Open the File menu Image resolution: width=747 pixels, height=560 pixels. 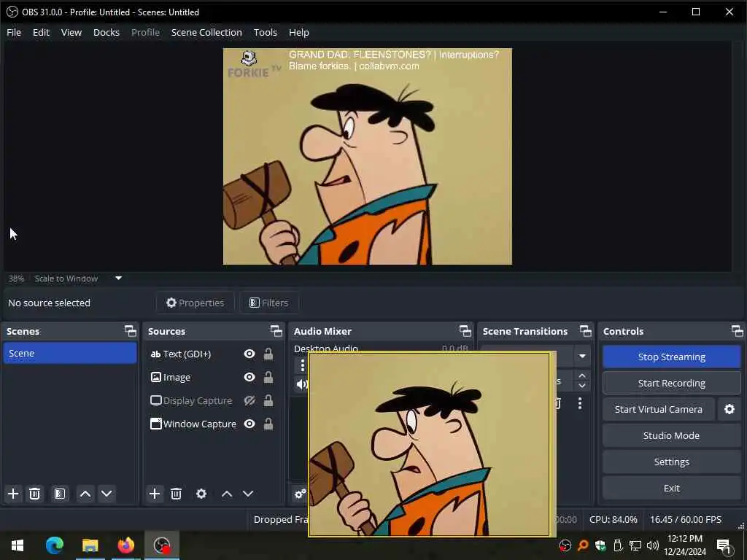pyautogui.click(x=14, y=32)
